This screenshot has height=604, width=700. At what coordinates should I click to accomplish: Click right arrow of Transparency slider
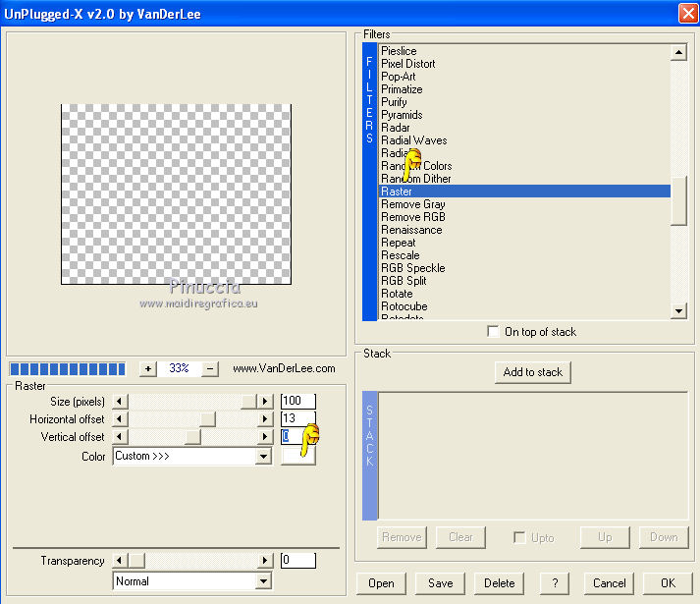pyautogui.click(x=265, y=560)
